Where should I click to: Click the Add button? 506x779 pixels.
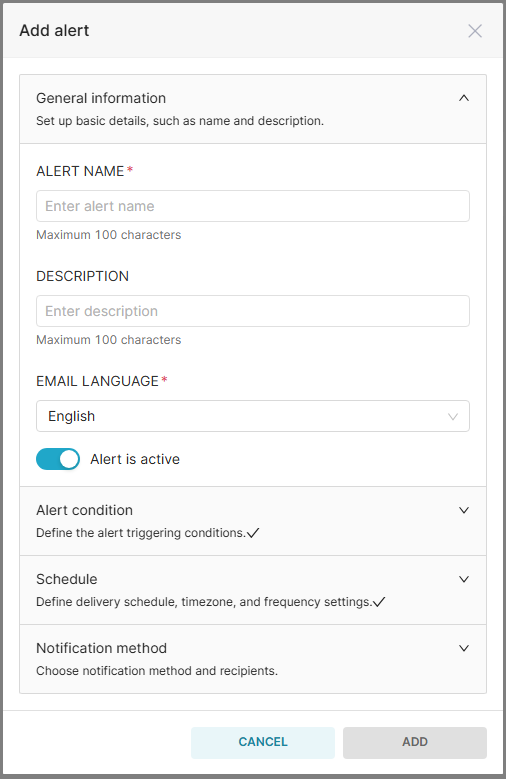(415, 742)
